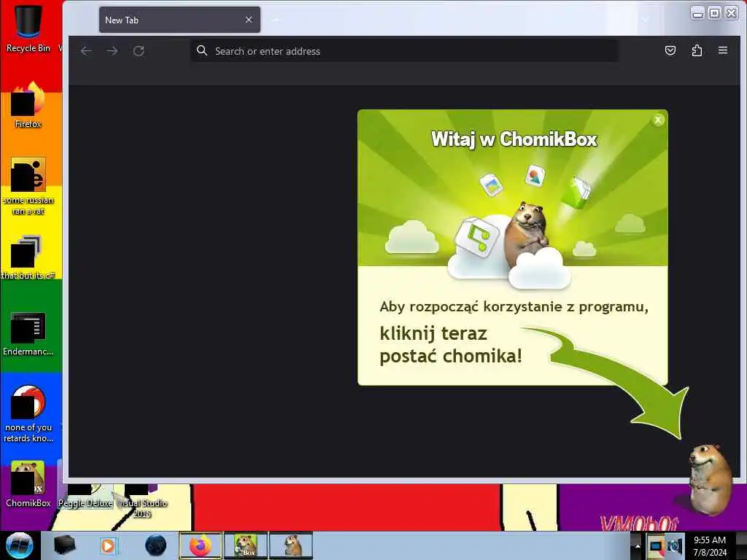This screenshot has width=747, height=560.
Task: Click the search or enter address field
Action: pos(405,51)
